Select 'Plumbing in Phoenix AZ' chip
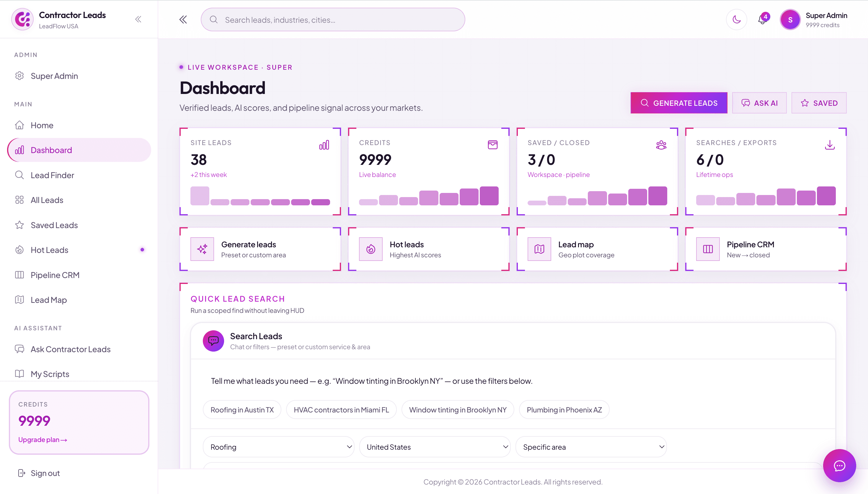 click(564, 409)
